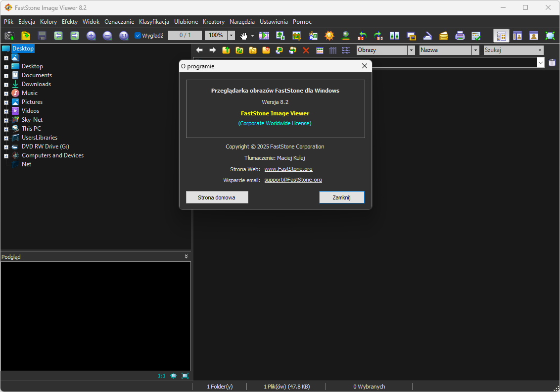Open the Plik menu

coord(8,22)
